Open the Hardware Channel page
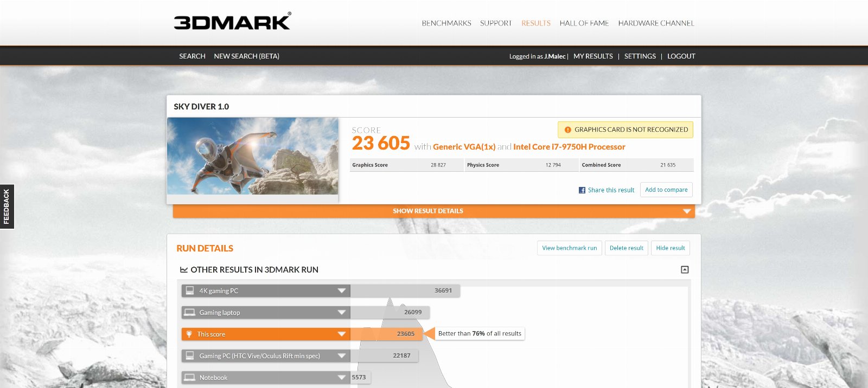868x388 pixels. 656,23
